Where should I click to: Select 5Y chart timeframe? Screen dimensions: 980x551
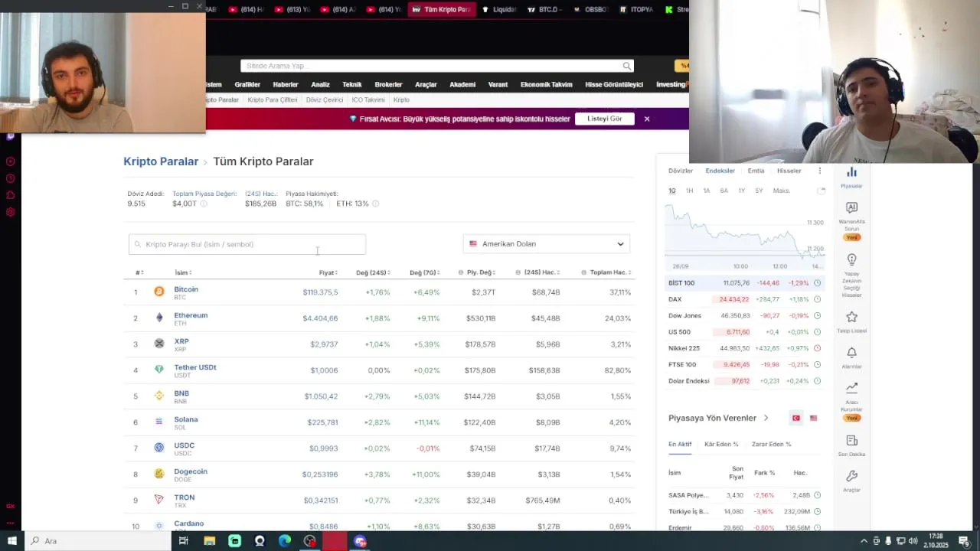coord(759,191)
